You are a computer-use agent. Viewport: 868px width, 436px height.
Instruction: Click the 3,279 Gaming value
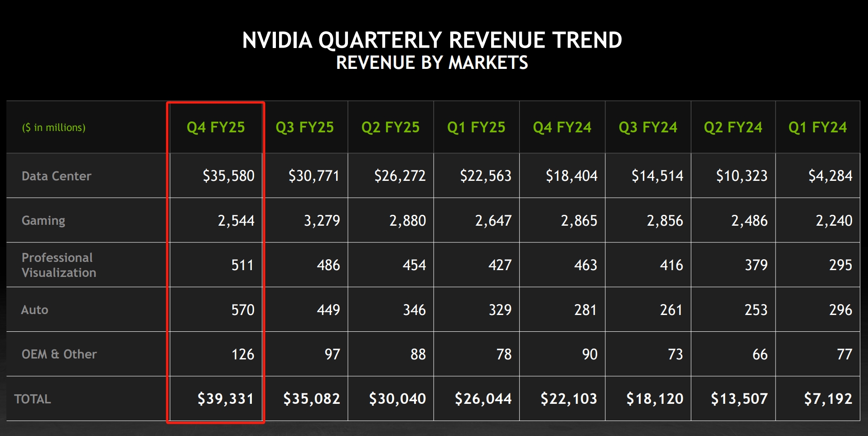pyautogui.click(x=322, y=221)
